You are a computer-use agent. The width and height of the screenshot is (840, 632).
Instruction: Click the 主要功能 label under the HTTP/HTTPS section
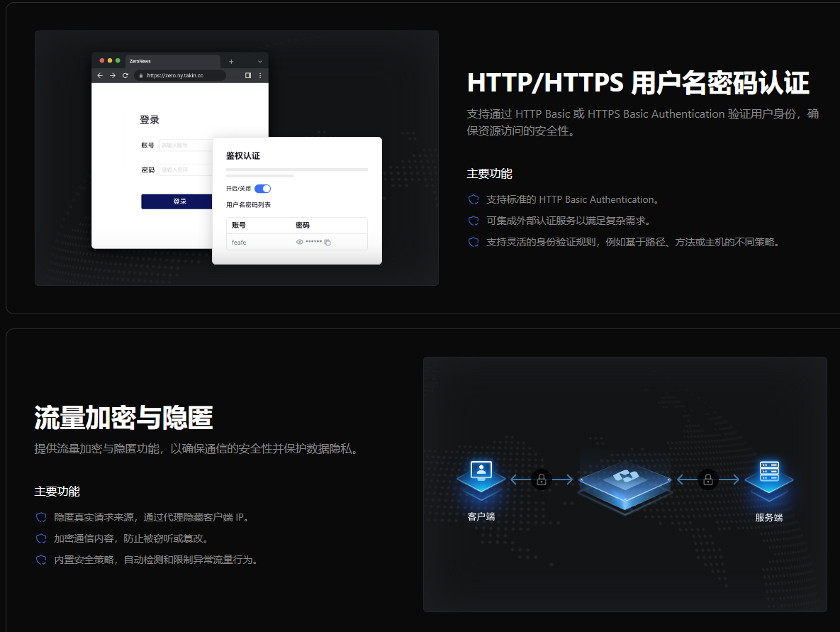[490, 174]
